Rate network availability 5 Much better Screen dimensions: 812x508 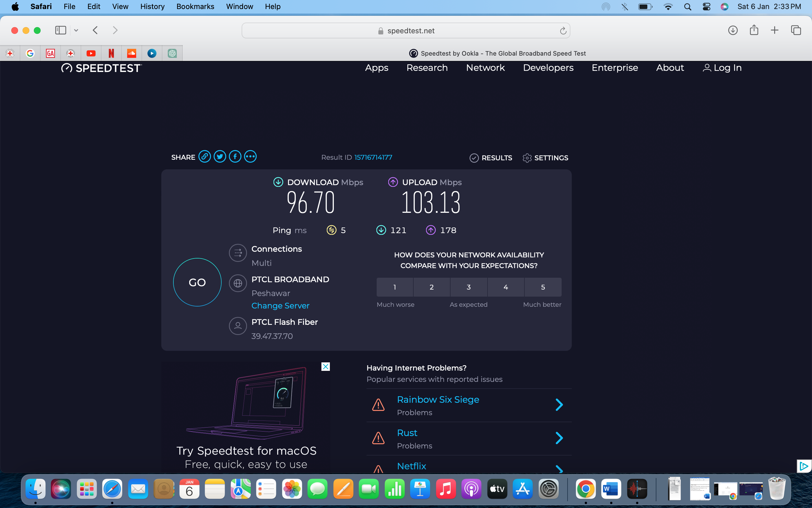[543, 287]
